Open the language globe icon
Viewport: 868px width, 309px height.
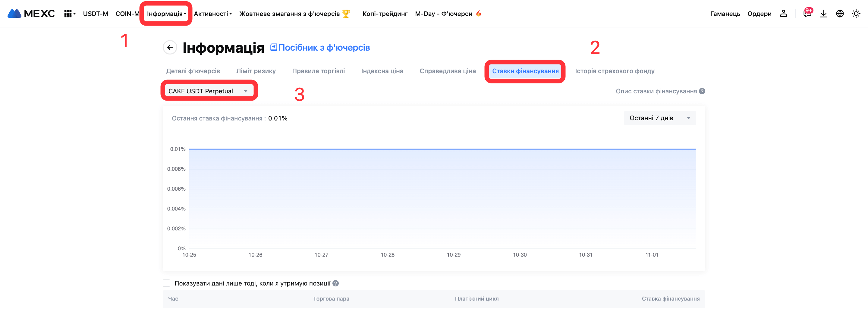840,14
